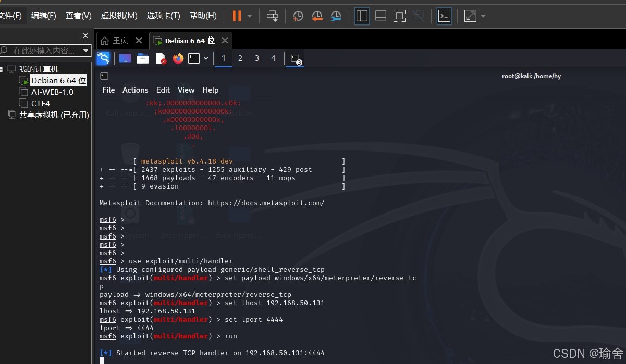
Task: Open the terminal Help menu
Action: [211, 90]
